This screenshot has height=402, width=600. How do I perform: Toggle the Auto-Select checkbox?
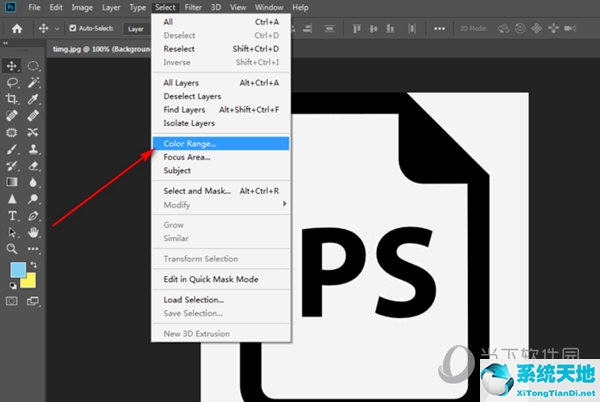pyautogui.click(x=72, y=28)
